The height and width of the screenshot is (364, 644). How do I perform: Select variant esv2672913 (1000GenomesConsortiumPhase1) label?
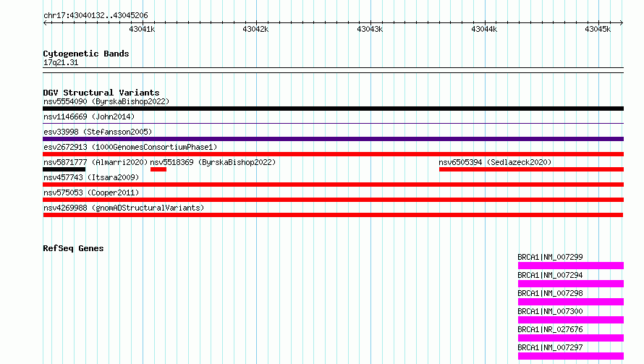130,147
